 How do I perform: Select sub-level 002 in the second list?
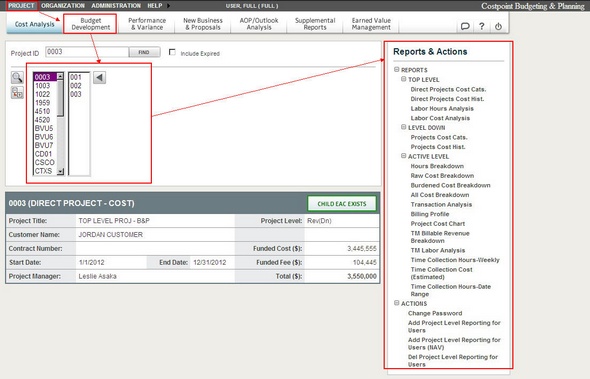point(79,86)
